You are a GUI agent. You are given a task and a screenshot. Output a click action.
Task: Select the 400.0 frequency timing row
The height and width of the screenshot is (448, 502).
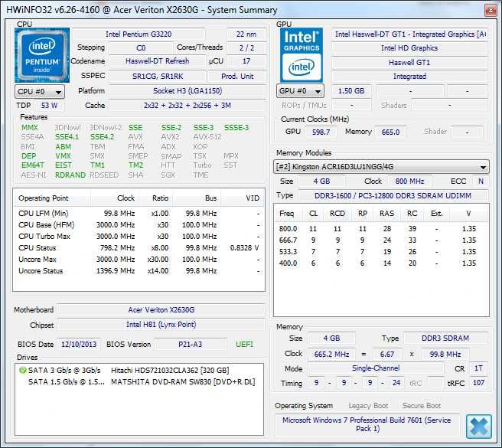[x=381, y=263]
